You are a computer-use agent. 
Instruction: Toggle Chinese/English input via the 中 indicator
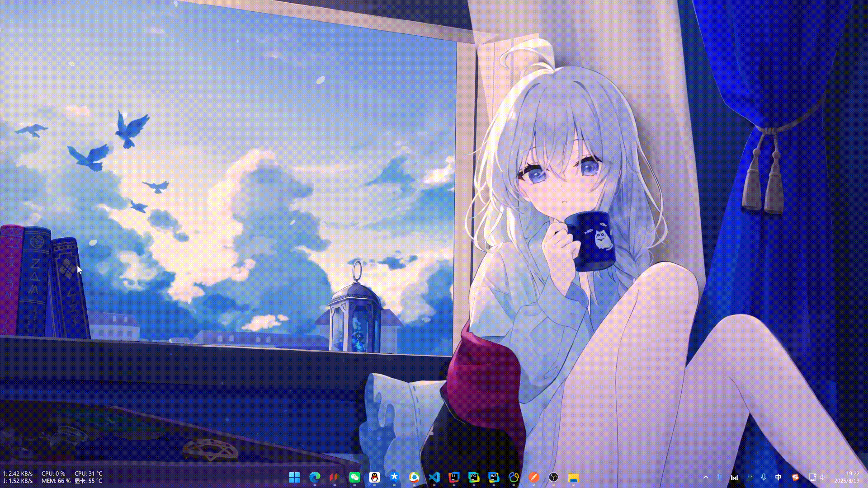(x=778, y=477)
